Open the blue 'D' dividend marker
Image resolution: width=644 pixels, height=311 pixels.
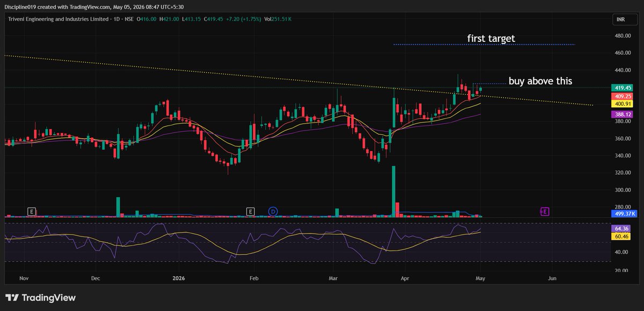pyautogui.click(x=273, y=212)
